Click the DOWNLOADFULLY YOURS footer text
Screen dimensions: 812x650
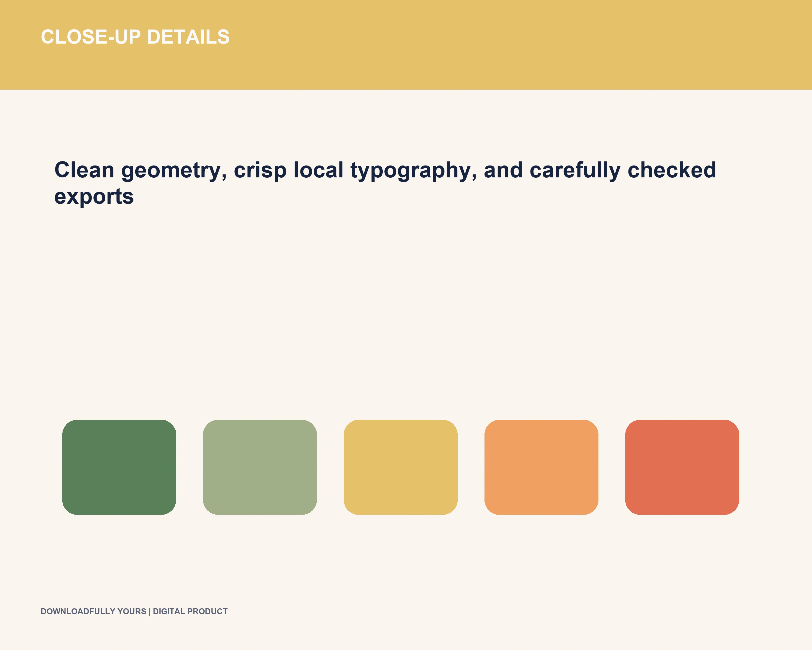click(x=93, y=611)
